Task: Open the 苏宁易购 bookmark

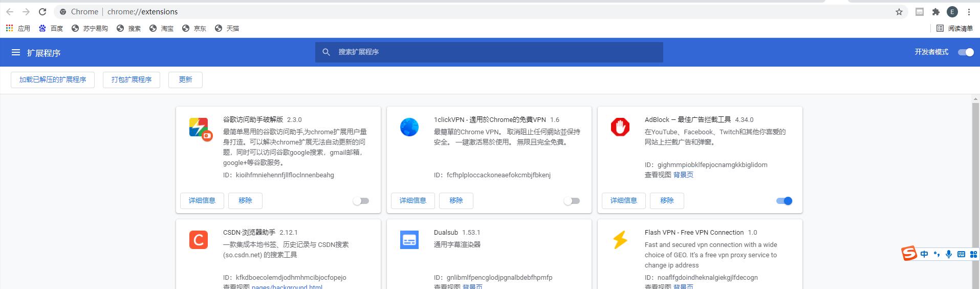Action: (x=90, y=28)
